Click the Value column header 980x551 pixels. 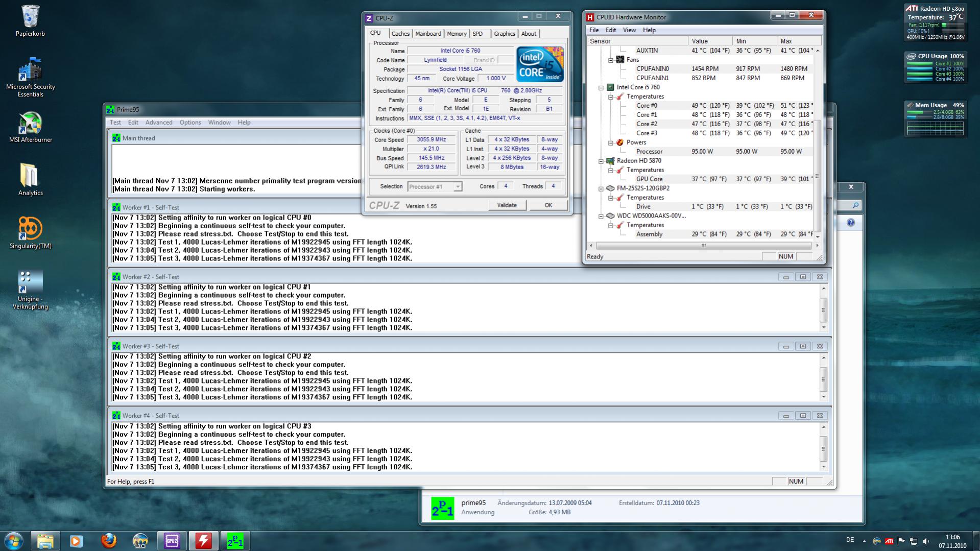coord(710,41)
